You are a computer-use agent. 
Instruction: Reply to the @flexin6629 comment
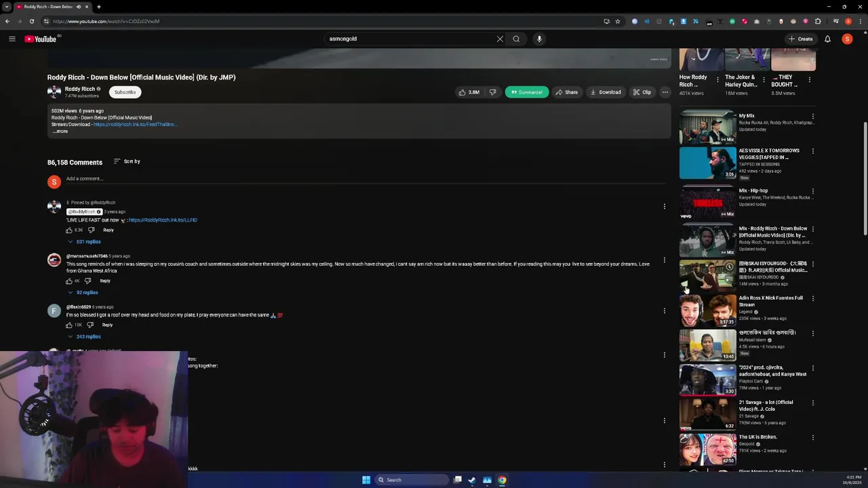[107, 325]
